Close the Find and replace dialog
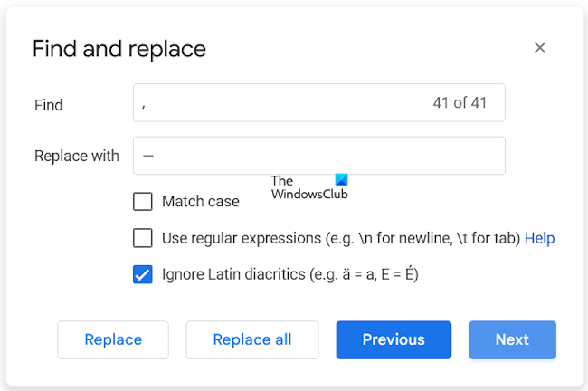588x391 pixels. click(x=540, y=48)
